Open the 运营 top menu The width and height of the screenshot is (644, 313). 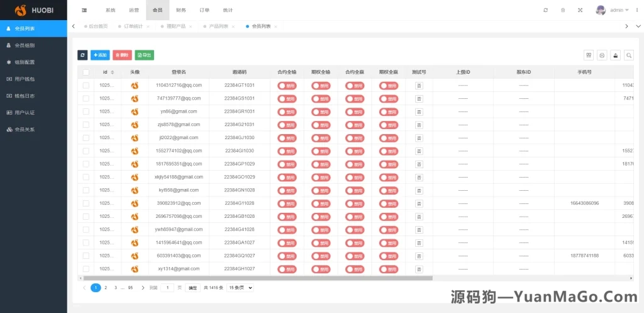click(134, 10)
